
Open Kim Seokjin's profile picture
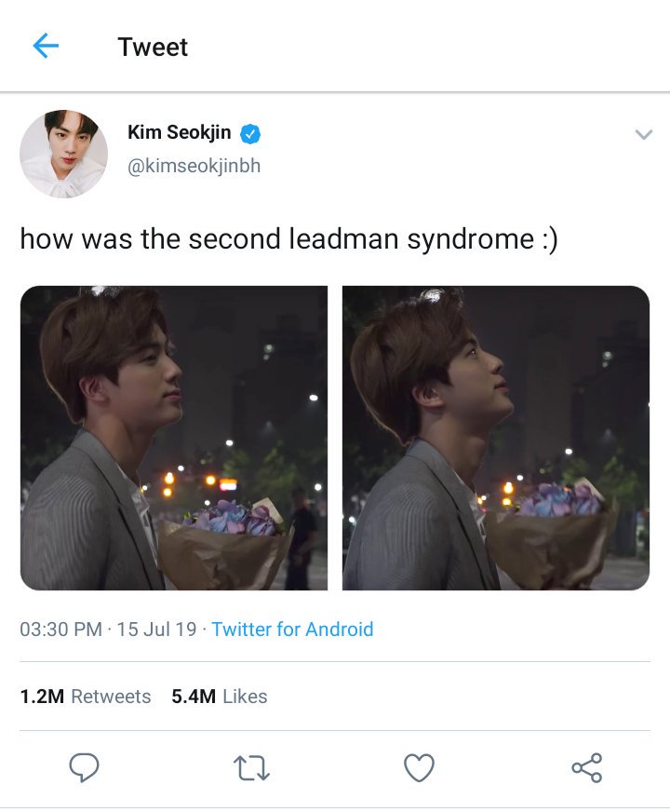[x=63, y=154]
